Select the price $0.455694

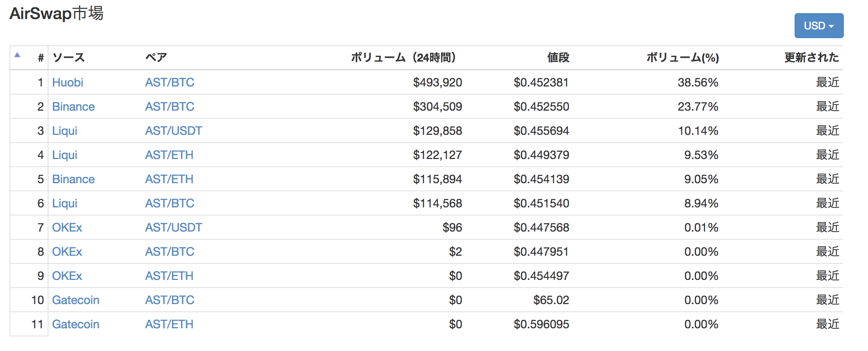[x=541, y=131]
